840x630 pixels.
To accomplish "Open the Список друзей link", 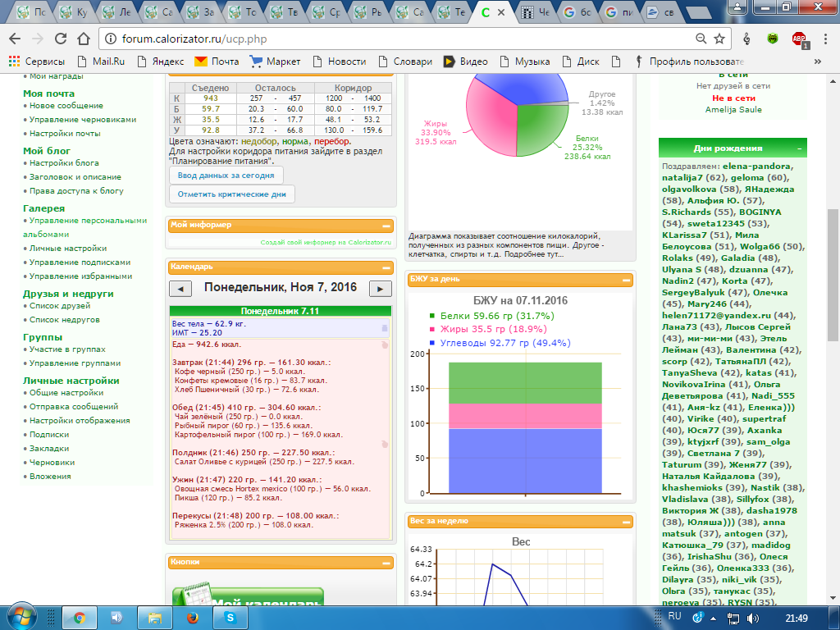I will tap(60, 305).
